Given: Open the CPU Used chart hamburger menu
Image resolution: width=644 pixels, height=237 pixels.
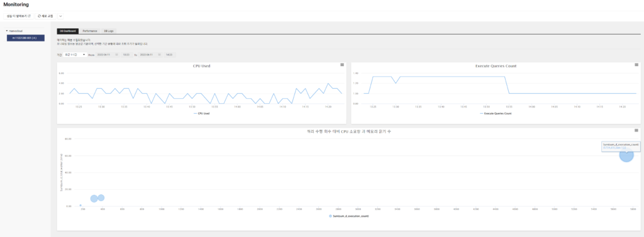Looking at the screenshot, I should (x=342, y=65).
